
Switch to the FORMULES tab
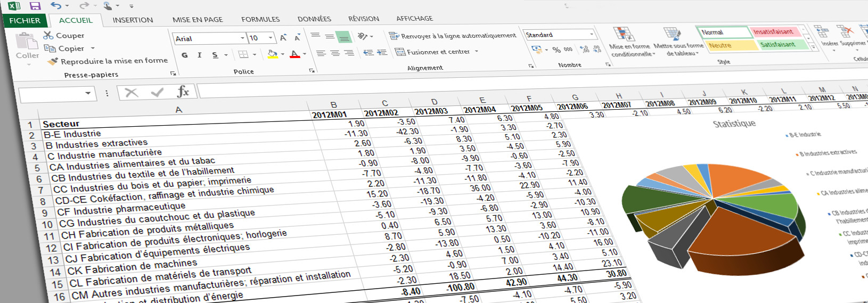tap(260, 19)
